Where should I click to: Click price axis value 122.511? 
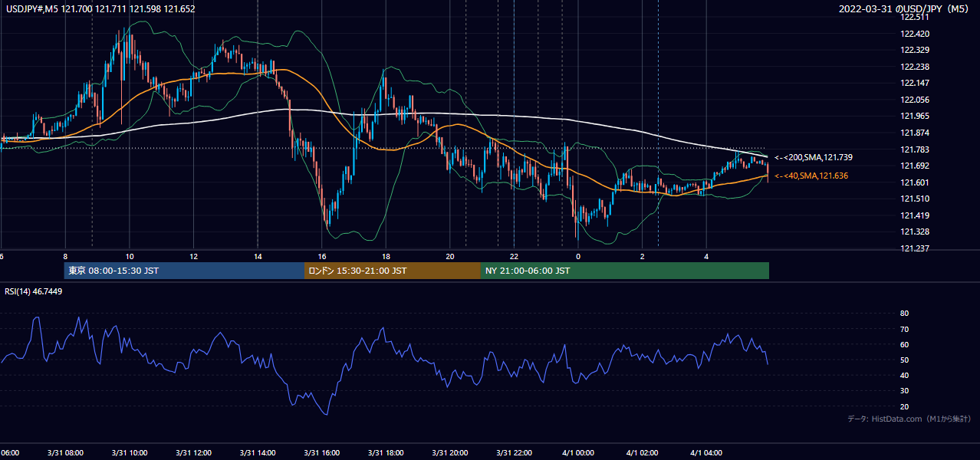[x=916, y=18]
